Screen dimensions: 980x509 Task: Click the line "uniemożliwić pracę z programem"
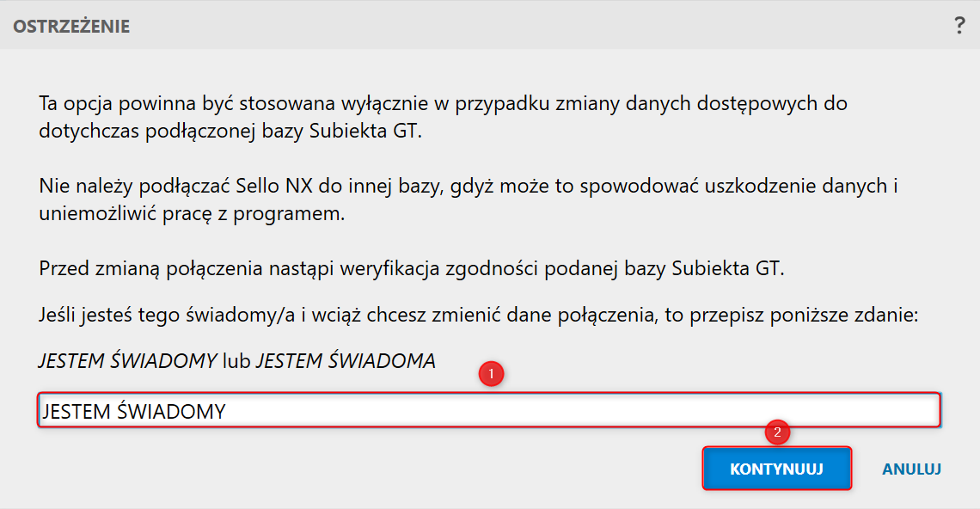click(191, 214)
